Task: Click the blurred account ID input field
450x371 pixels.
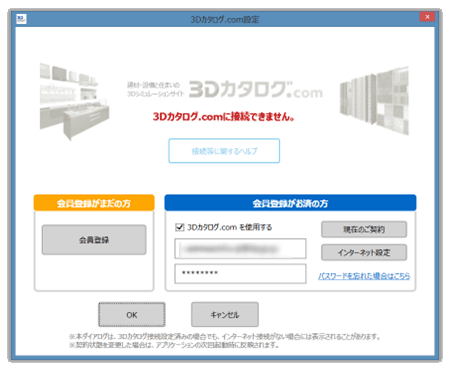Action: [x=240, y=248]
